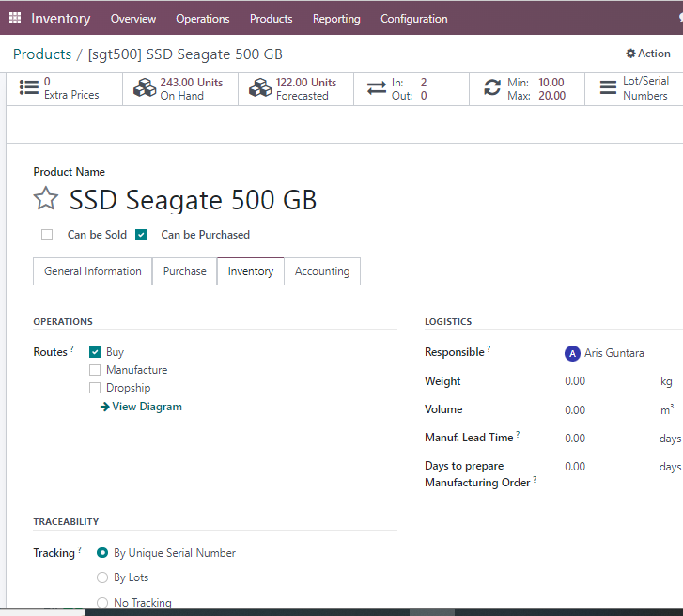Image resolution: width=683 pixels, height=616 pixels.
Task: Show help tooltip next to Manuf. Lead Time
Action: (x=518, y=434)
